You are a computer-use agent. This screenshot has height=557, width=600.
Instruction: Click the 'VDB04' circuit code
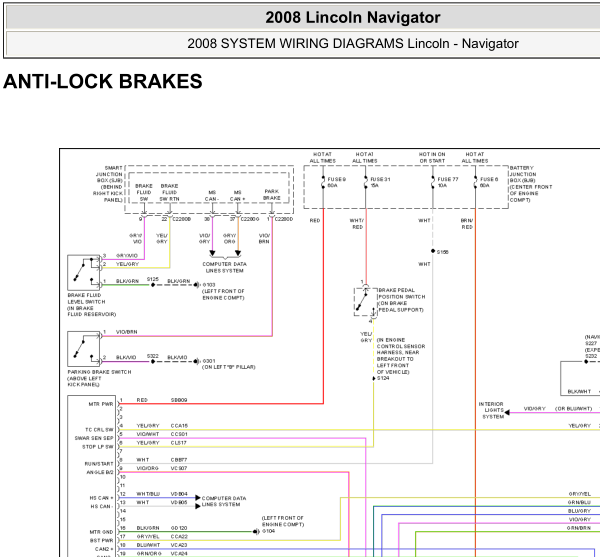(x=179, y=494)
